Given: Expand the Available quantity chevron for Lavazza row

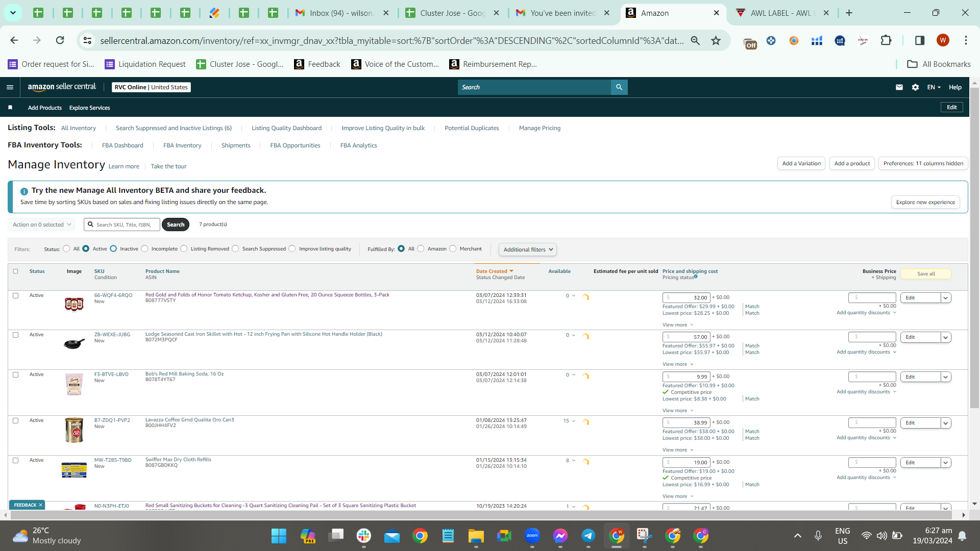Looking at the screenshot, I should click(574, 421).
